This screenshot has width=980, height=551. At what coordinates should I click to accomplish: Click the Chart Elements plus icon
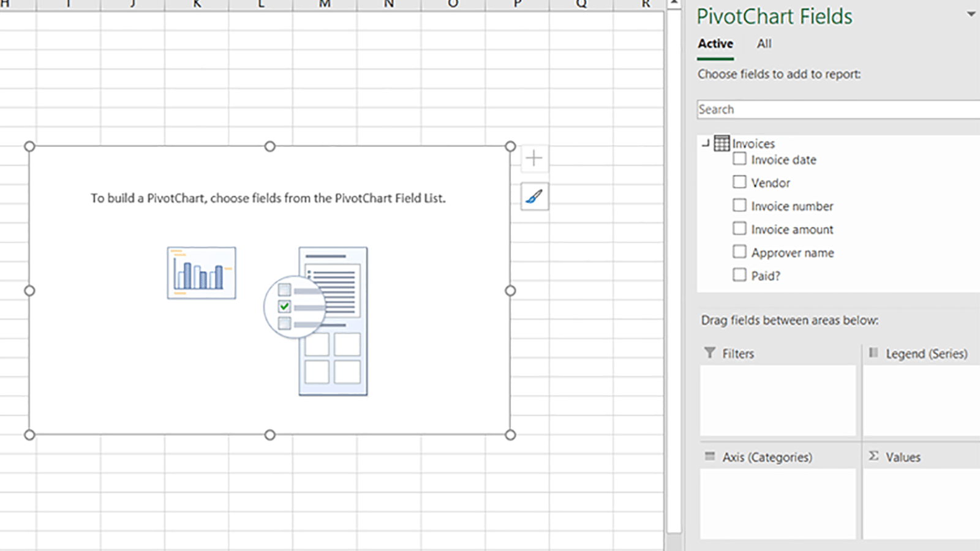coord(534,159)
